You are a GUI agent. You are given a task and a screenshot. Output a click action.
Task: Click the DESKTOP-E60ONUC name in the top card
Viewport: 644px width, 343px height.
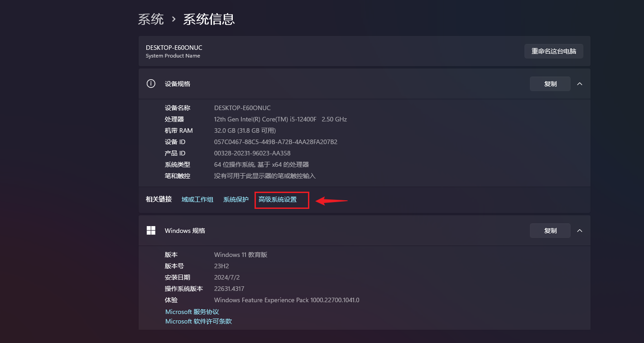click(174, 48)
